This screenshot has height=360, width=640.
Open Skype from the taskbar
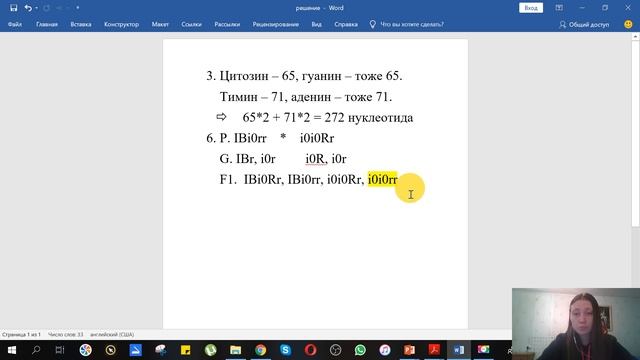coord(285,350)
